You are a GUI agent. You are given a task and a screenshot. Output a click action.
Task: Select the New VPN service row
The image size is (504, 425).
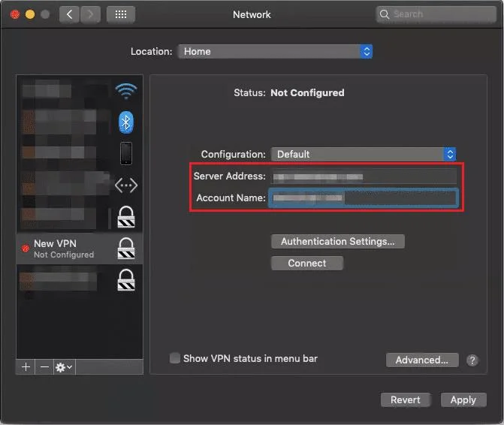80,249
